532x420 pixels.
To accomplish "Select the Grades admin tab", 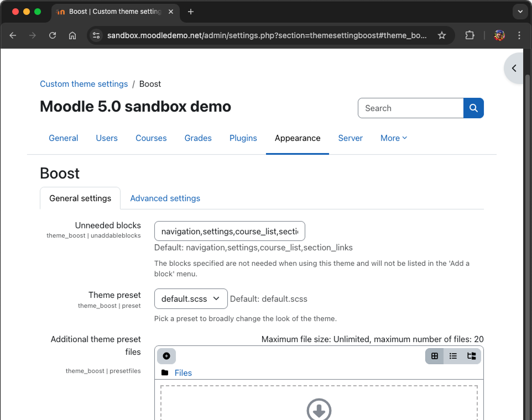I will (198, 138).
